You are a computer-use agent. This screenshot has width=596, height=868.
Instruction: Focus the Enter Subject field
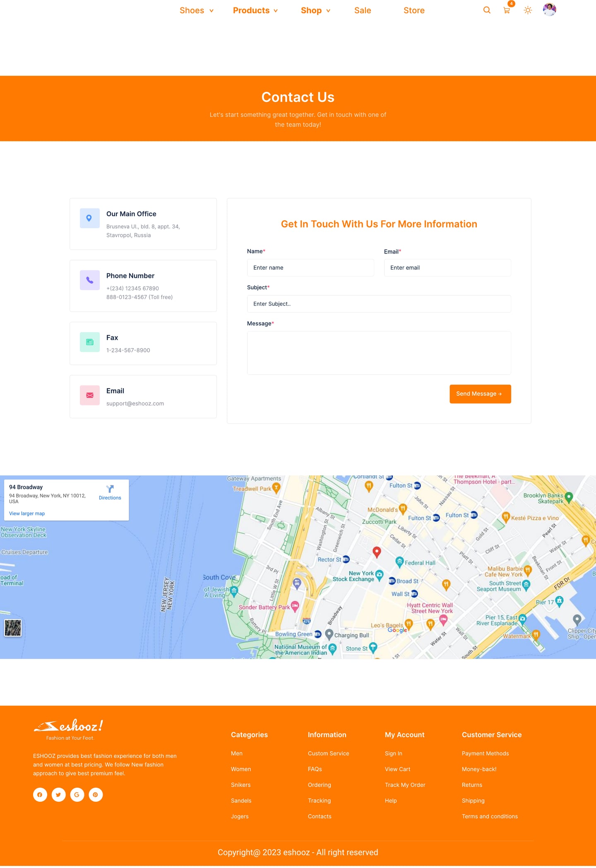(x=379, y=304)
